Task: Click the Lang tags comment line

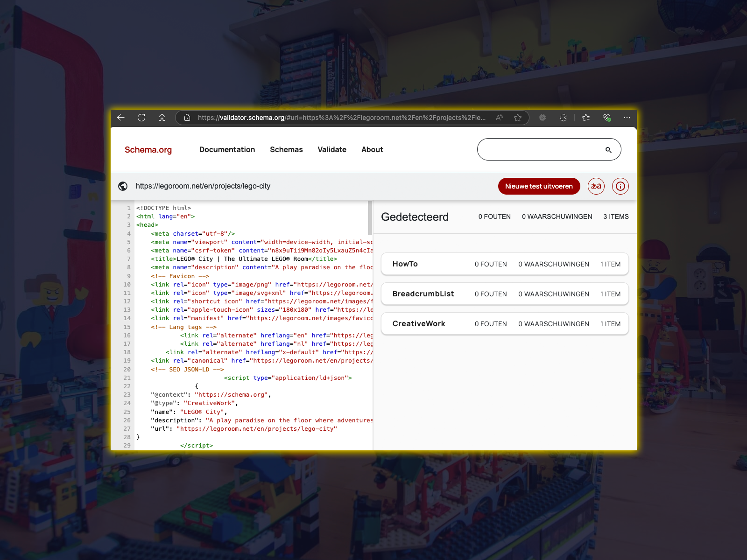Action: [183, 327]
